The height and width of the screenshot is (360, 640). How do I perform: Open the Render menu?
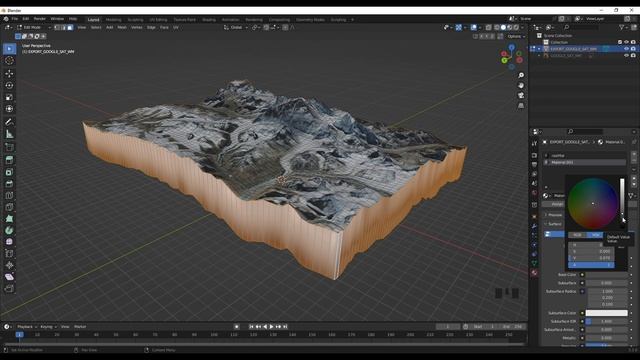[40, 19]
